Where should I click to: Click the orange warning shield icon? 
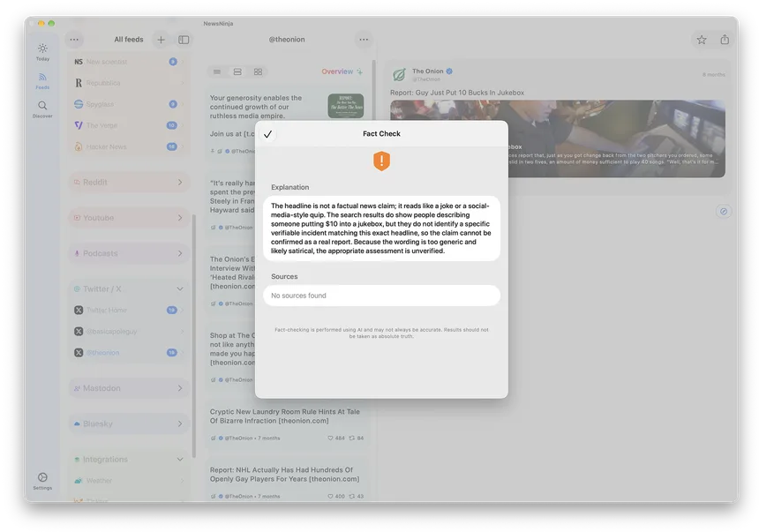[381, 161]
